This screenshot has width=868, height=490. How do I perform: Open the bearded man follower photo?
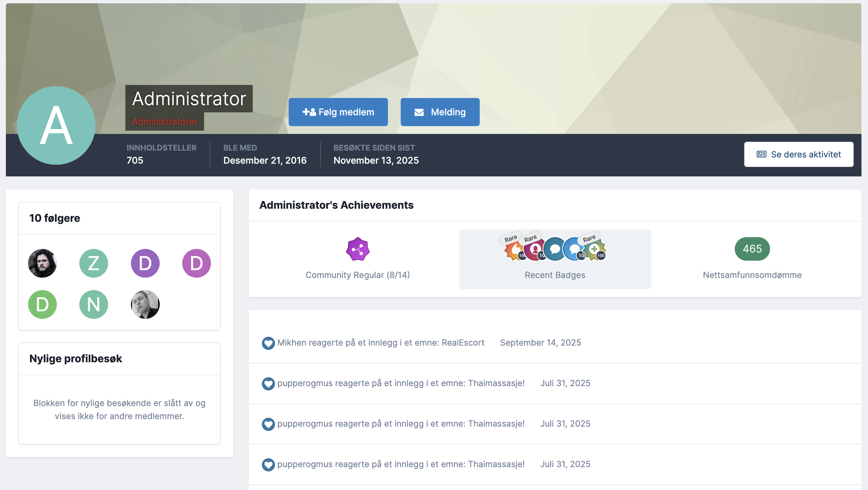pos(42,263)
